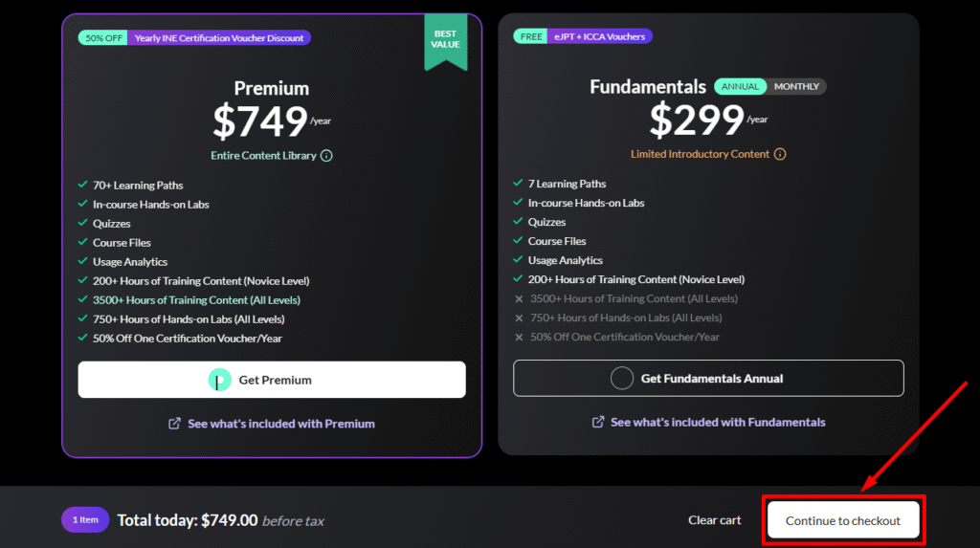The width and height of the screenshot is (980, 548).
Task: Select Annual billing for Fundamentals
Action: point(740,87)
